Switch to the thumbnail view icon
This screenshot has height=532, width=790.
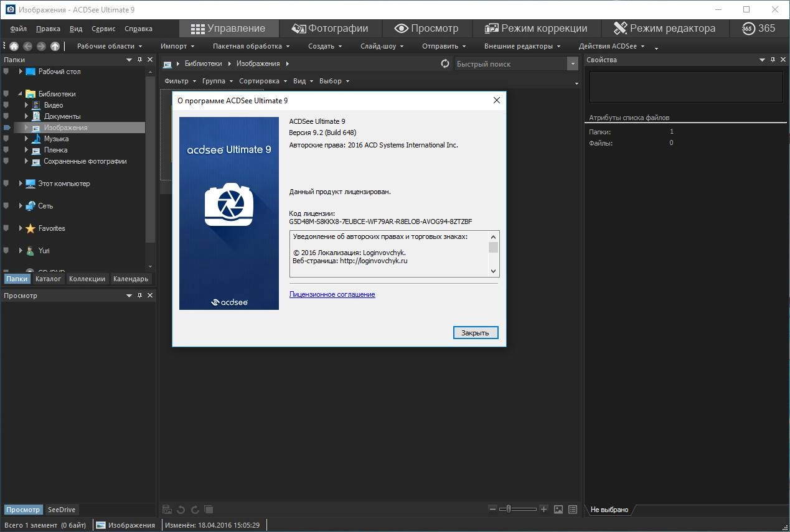tap(558, 509)
